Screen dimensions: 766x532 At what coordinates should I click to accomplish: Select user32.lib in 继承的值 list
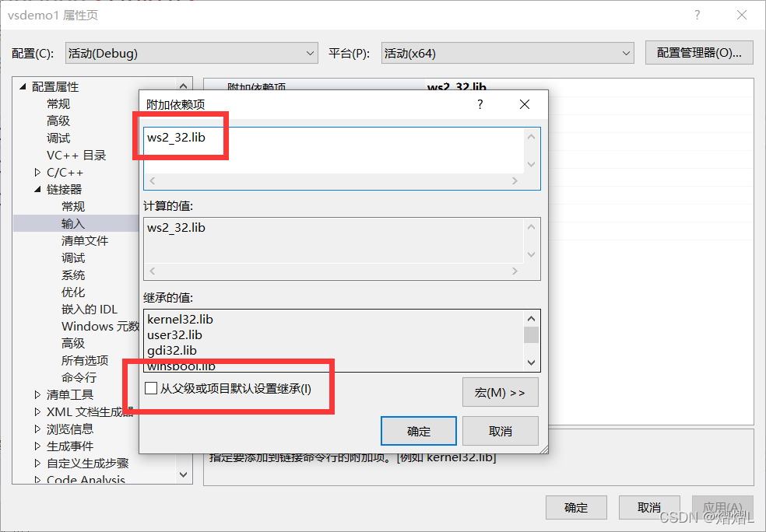[174, 334]
